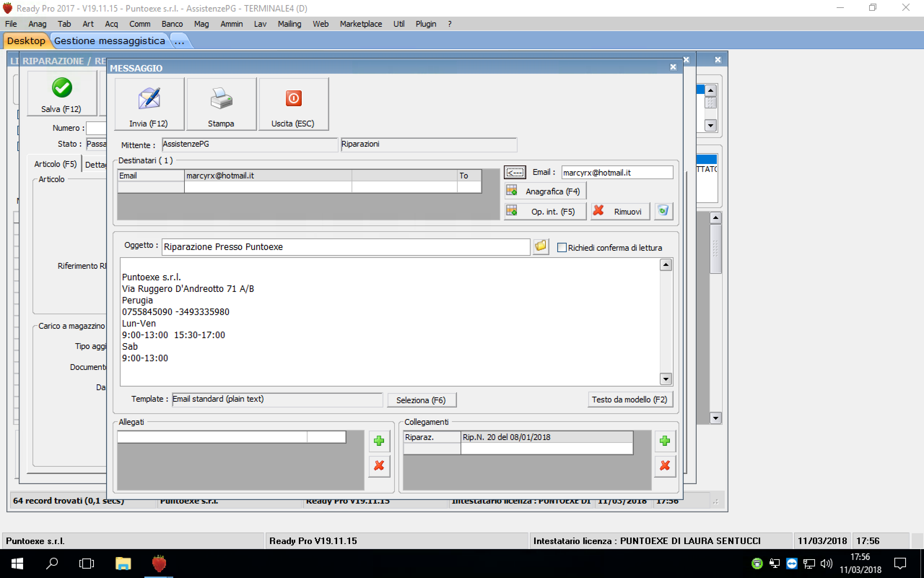The width and height of the screenshot is (924, 578).
Task: Open the Anag menu
Action: point(38,24)
